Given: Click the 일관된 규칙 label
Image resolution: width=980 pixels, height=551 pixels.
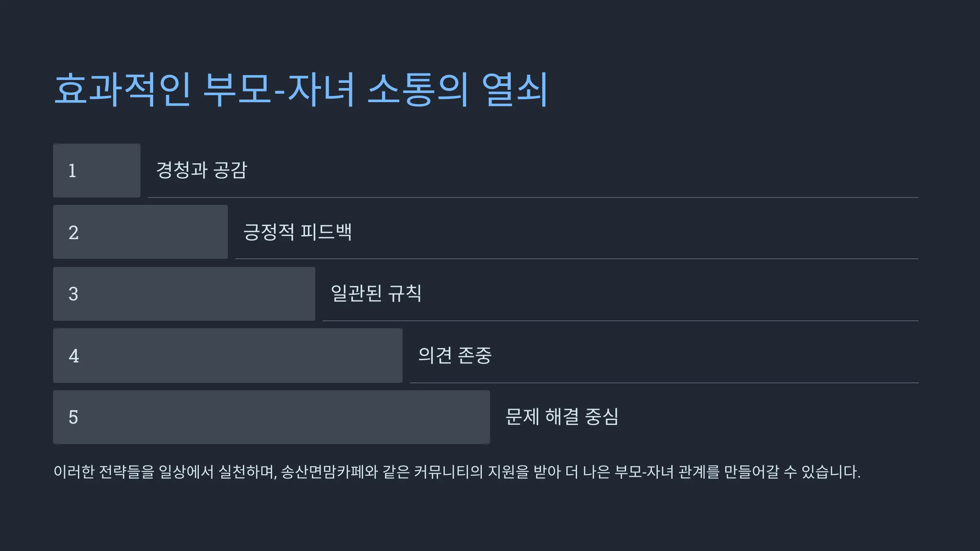Looking at the screenshot, I should pos(376,293).
